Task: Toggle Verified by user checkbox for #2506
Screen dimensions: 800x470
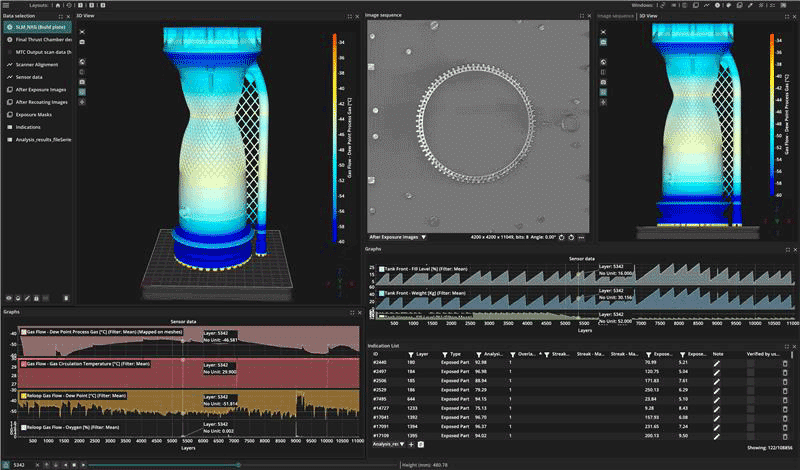Action: 752,381
